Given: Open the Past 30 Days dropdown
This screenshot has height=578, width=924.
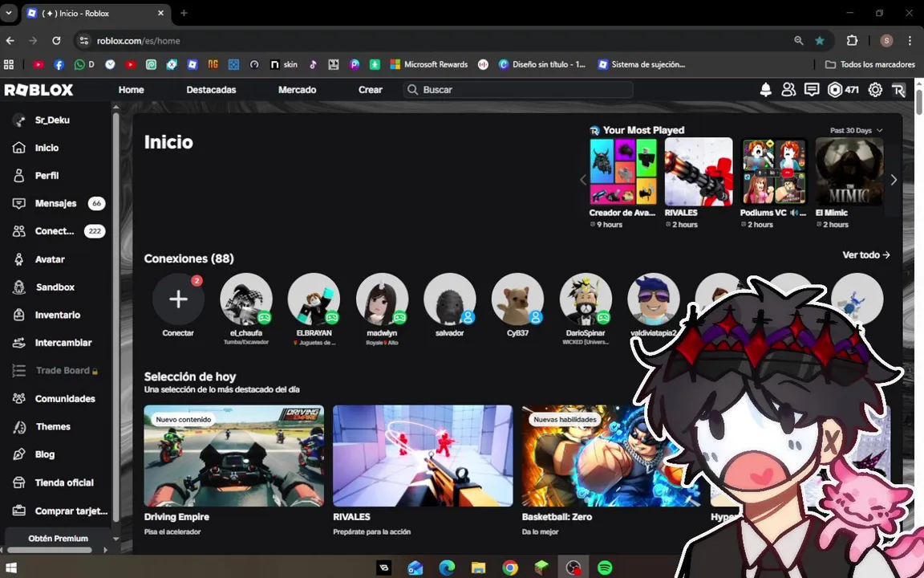Looking at the screenshot, I should (857, 130).
